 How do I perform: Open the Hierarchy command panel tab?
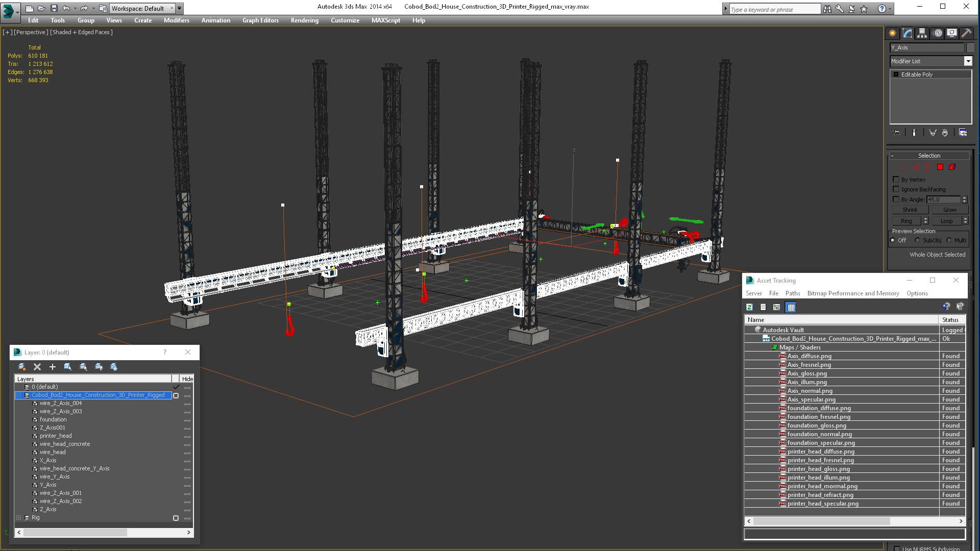(922, 33)
